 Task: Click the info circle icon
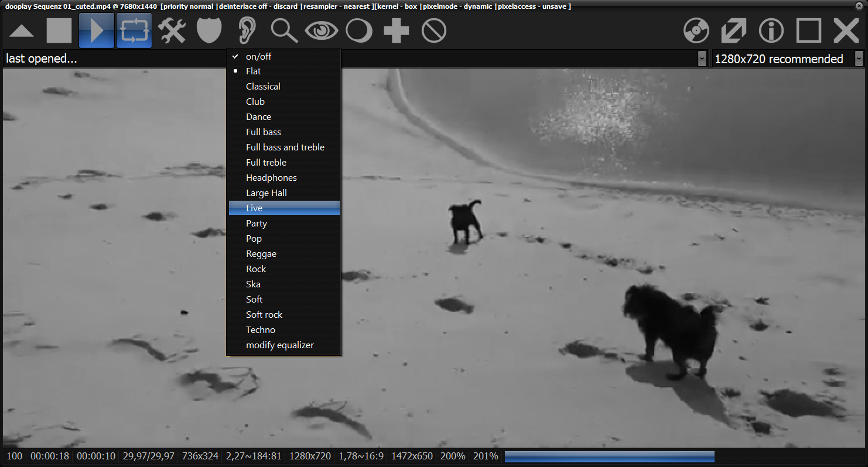[x=771, y=30]
